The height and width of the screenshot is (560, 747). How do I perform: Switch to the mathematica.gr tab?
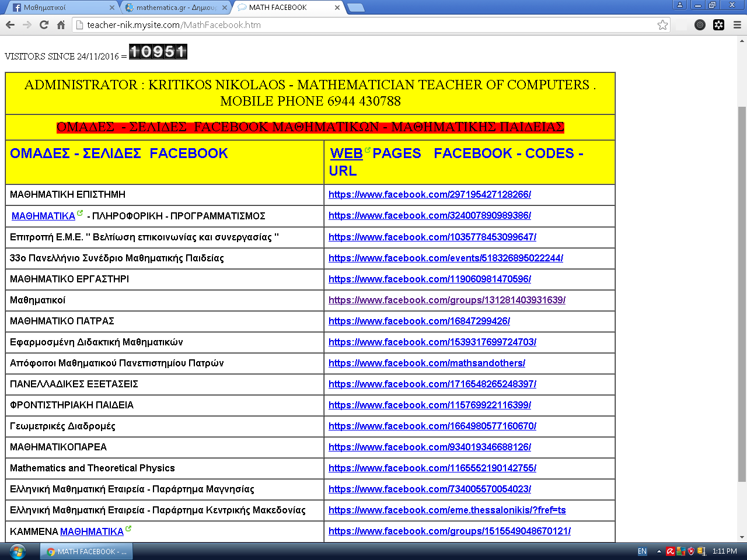click(176, 8)
